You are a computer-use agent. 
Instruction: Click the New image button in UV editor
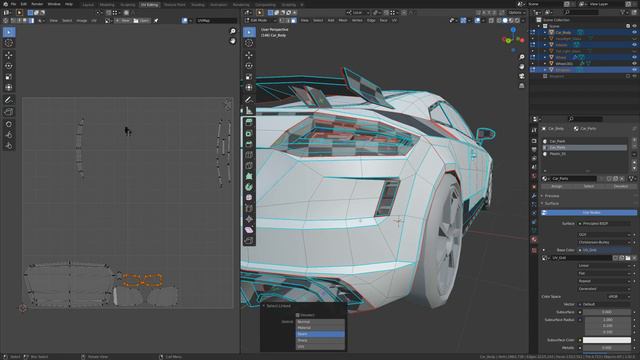click(x=123, y=20)
